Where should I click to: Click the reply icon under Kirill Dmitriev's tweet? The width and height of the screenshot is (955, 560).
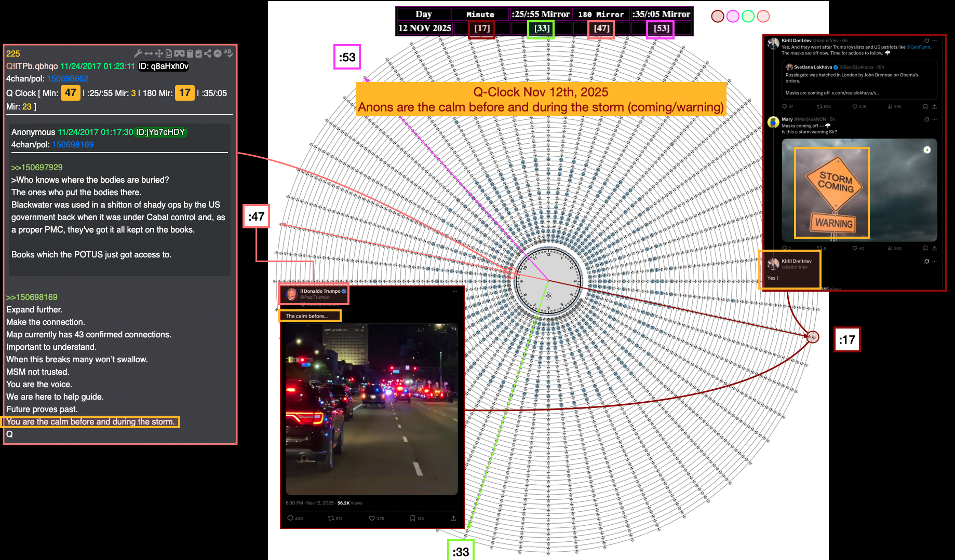(784, 106)
